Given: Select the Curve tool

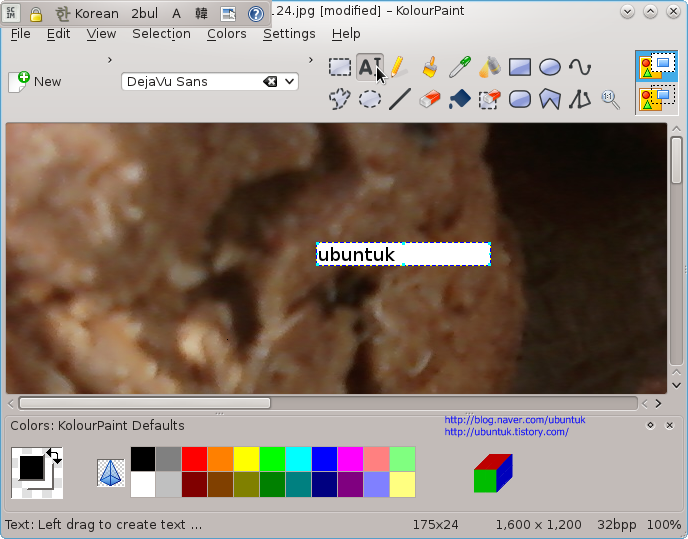Looking at the screenshot, I should click(x=580, y=67).
